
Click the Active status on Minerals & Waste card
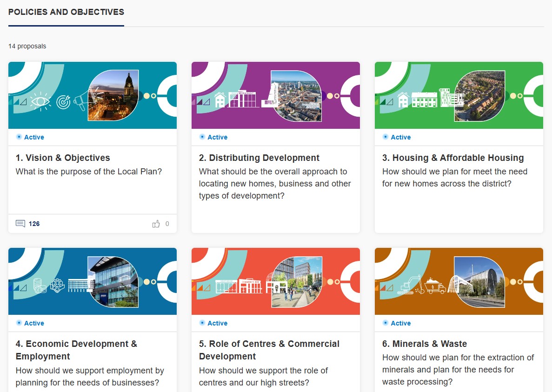pyautogui.click(x=400, y=323)
